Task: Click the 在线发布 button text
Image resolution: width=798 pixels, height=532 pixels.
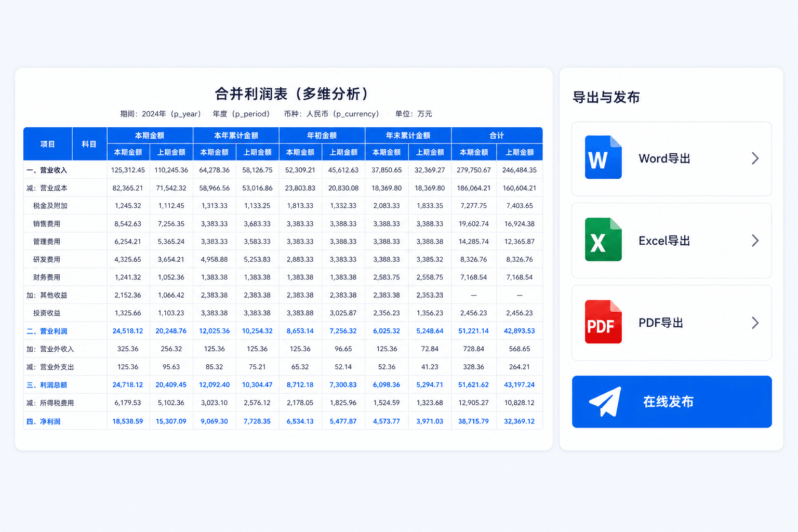Action: [669, 402]
